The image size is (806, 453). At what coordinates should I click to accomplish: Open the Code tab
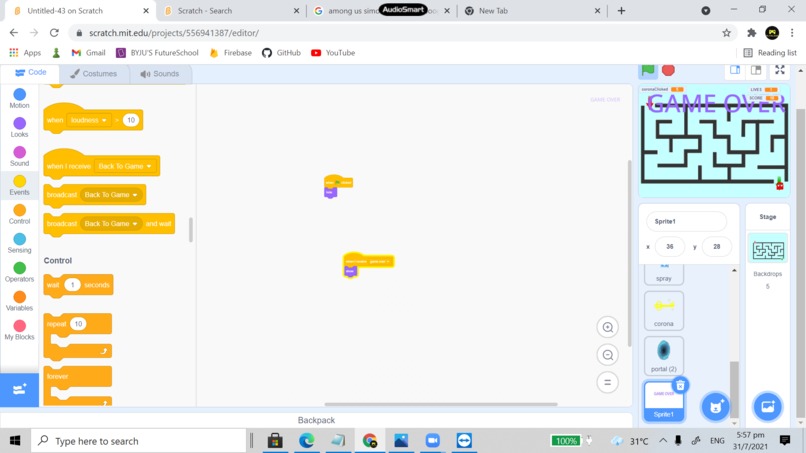pyautogui.click(x=31, y=73)
